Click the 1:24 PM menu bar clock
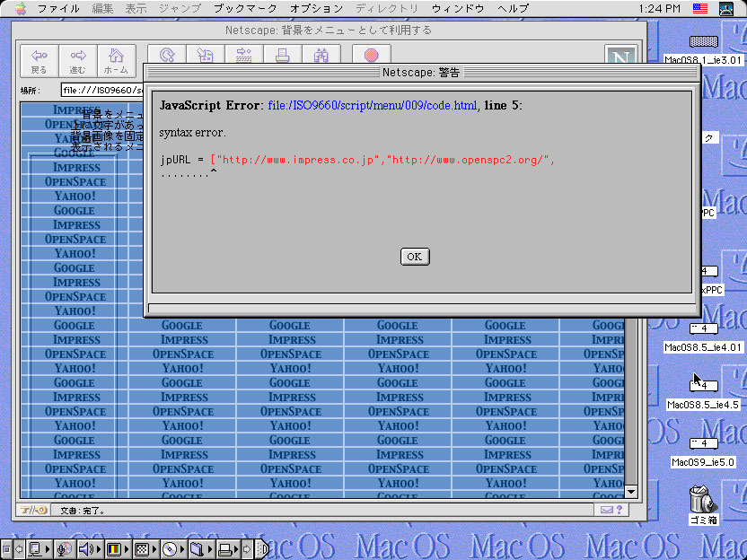The height and width of the screenshot is (560, 747). 659,9
